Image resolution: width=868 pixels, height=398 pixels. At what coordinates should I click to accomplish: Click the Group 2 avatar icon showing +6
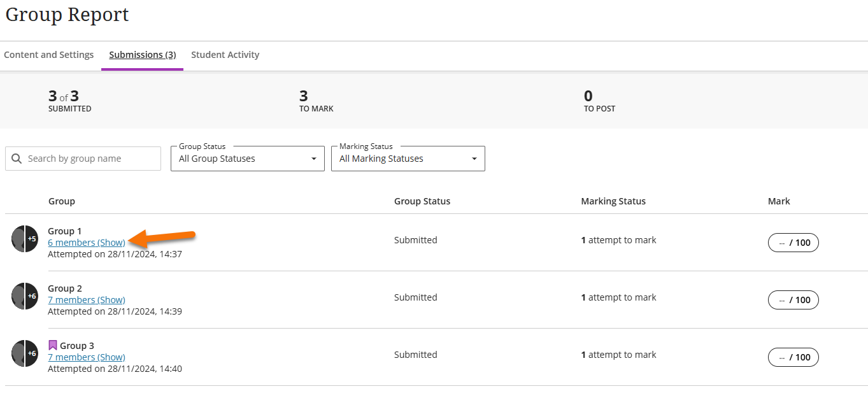click(x=24, y=296)
